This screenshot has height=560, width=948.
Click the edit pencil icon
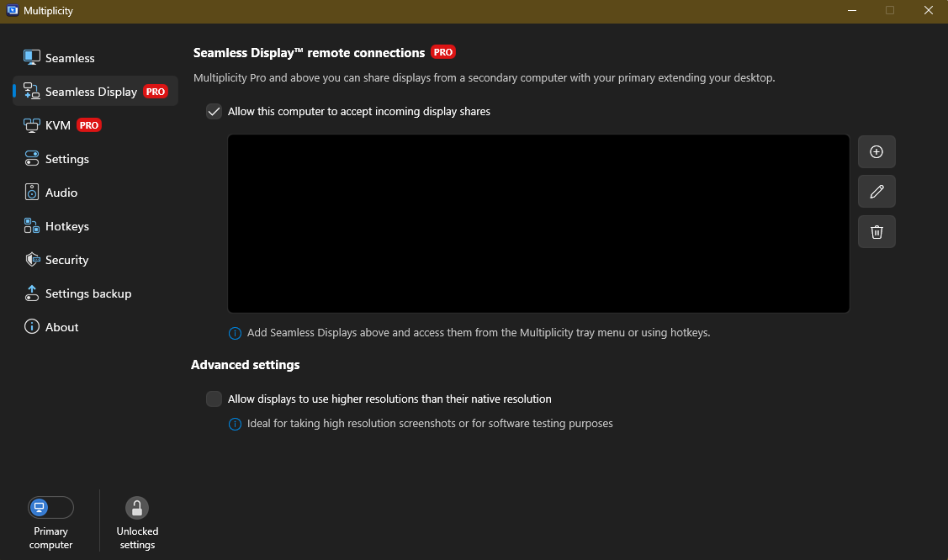877,192
